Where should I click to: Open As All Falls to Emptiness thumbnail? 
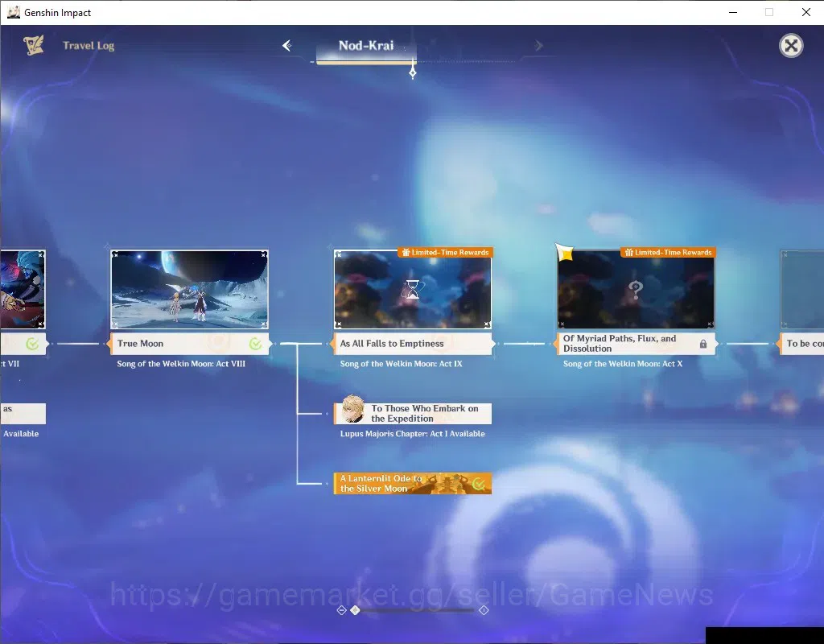(x=413, y=289)
